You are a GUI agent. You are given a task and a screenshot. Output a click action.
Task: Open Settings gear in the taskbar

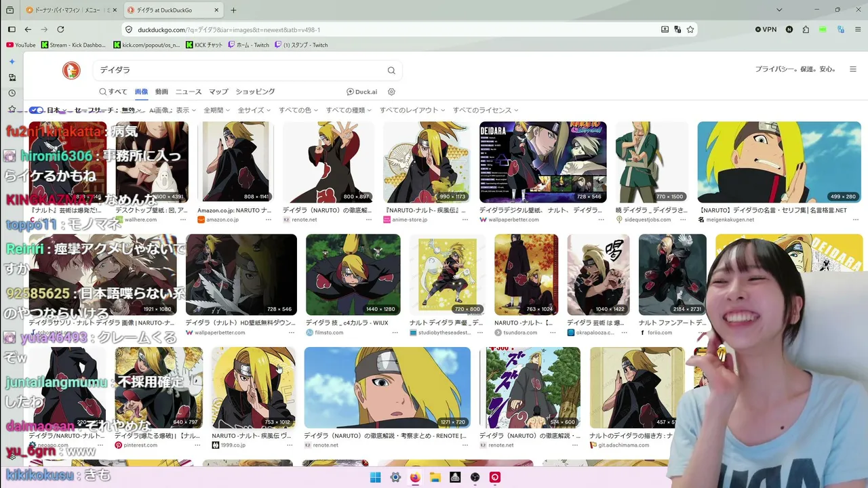395,477
